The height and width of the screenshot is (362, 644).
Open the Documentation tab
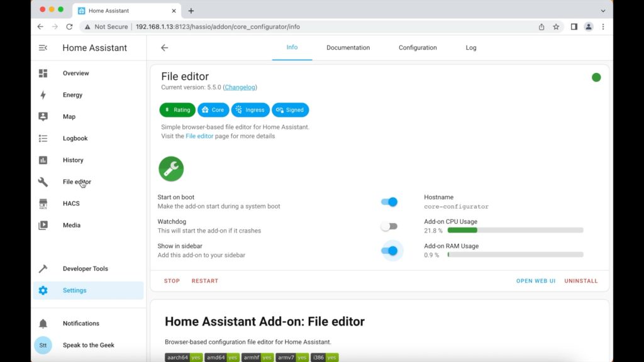348,48
